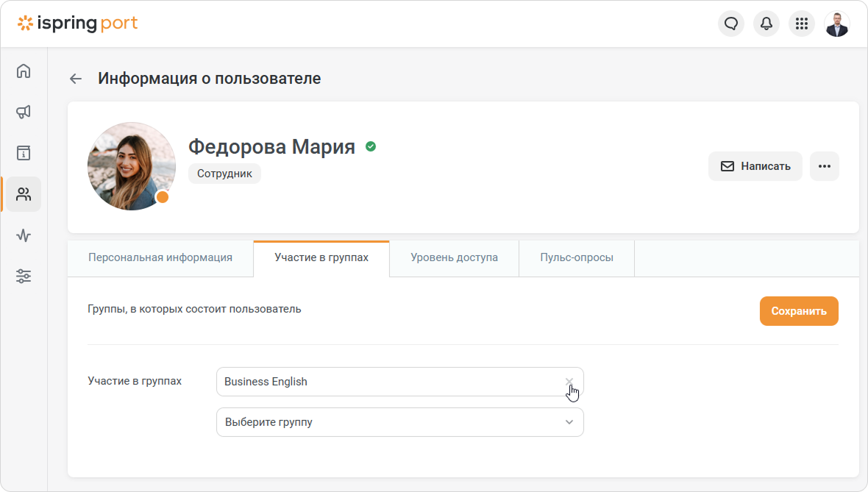
Task: Expand the Выберите группу dropdown
Action: [399, 422]
